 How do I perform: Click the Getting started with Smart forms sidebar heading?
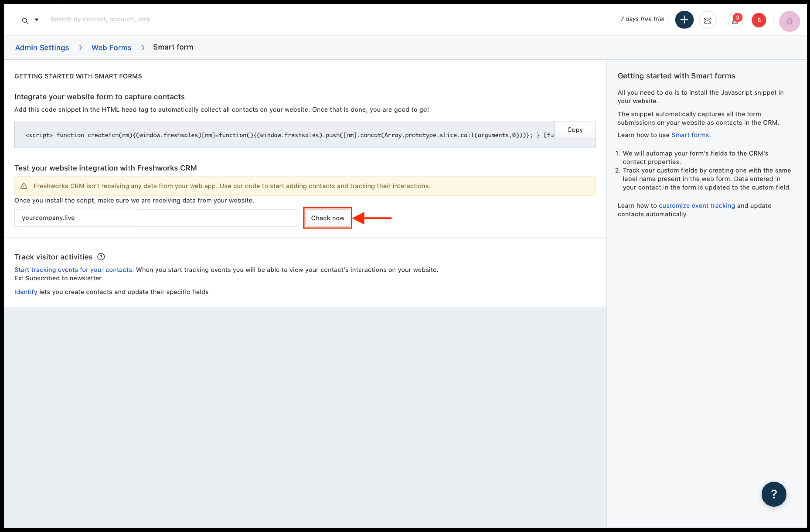click(676, 76)
